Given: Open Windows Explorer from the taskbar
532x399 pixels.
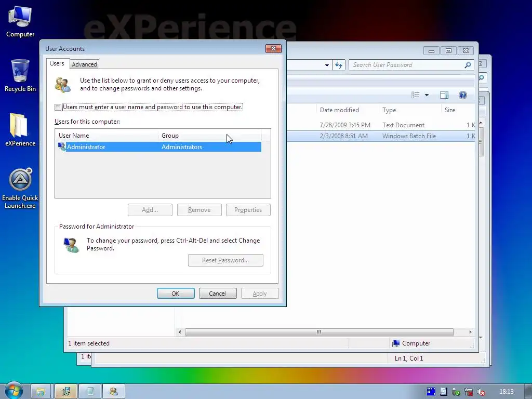Looking at the screenshot, I should tap(41, 391).
